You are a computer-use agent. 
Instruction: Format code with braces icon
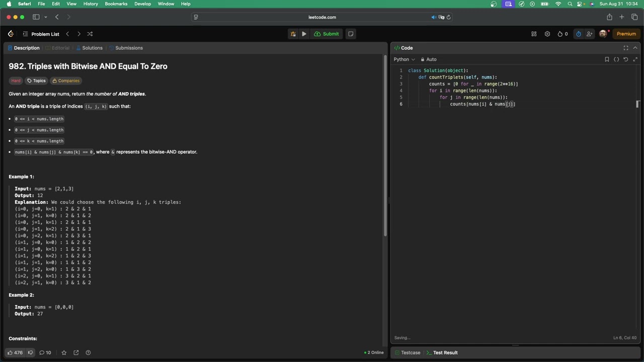tap(616, 59)
